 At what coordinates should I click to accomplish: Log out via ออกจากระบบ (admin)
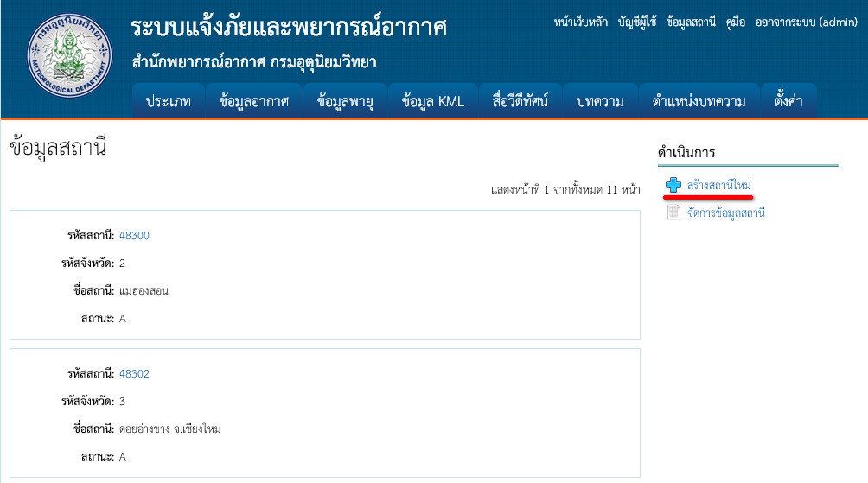pos(807,22)
